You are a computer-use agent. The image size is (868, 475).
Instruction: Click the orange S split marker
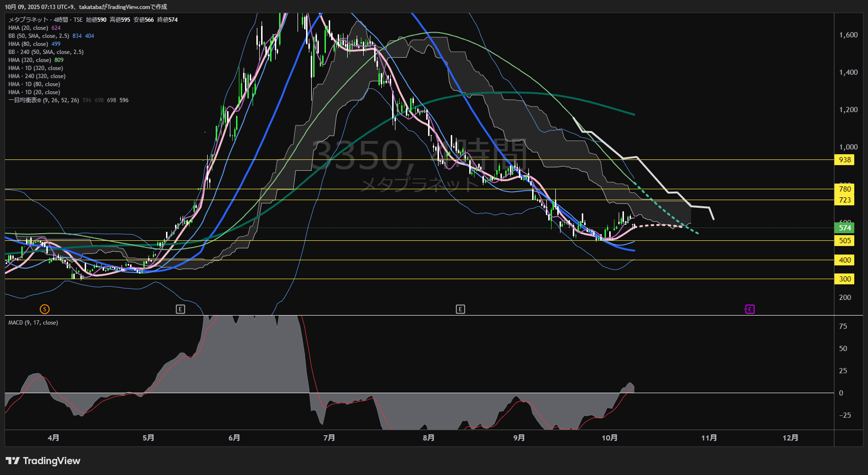coord(44,309)
